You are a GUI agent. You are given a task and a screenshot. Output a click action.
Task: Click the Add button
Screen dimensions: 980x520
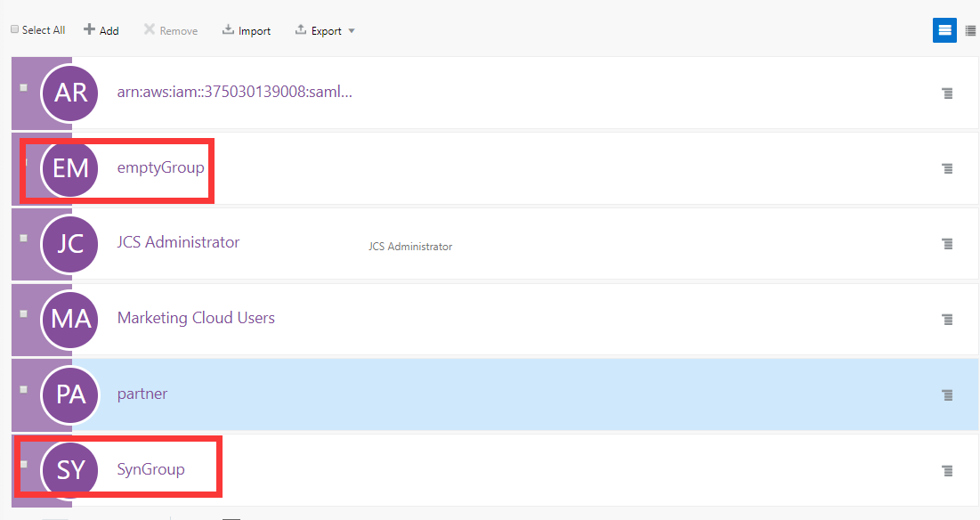pyautogui.click(x=101, y=30)
